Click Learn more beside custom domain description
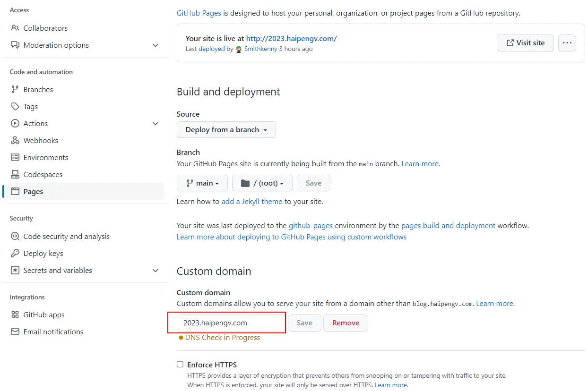The width and height of the screenshot is (588, 391). click(494, 303)
